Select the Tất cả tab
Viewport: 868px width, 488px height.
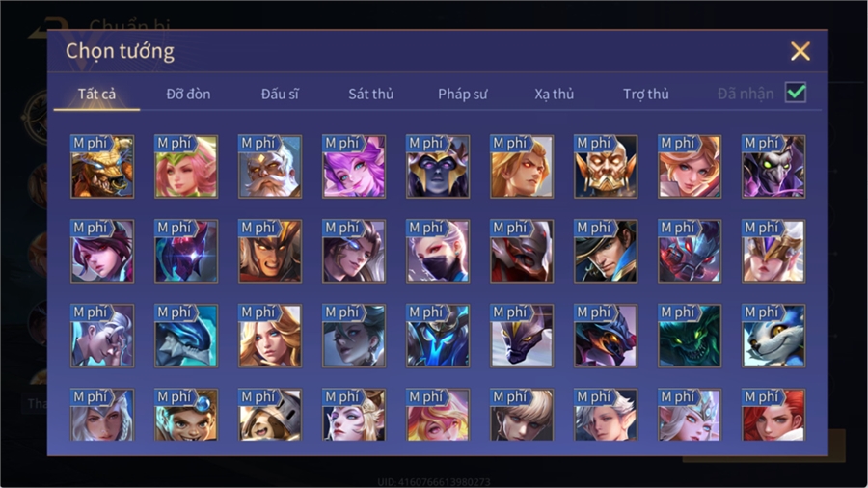96,95
